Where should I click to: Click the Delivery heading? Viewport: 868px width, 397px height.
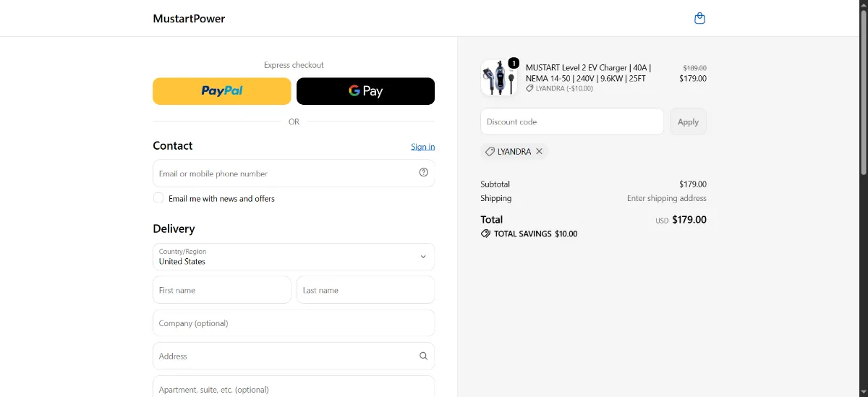[174, 229]
